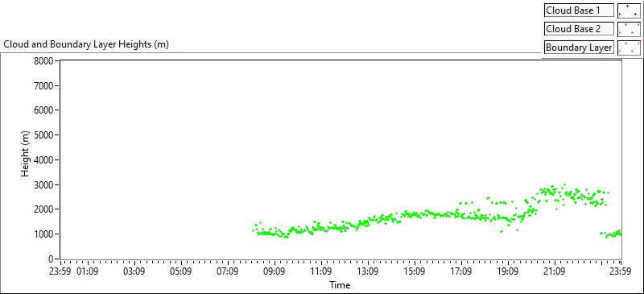Image resolution: width=644 pixels, height=294 pixels.
Task: Click the 13:09 time axis label
Action: pyautogui.click(x=368, y=271)
